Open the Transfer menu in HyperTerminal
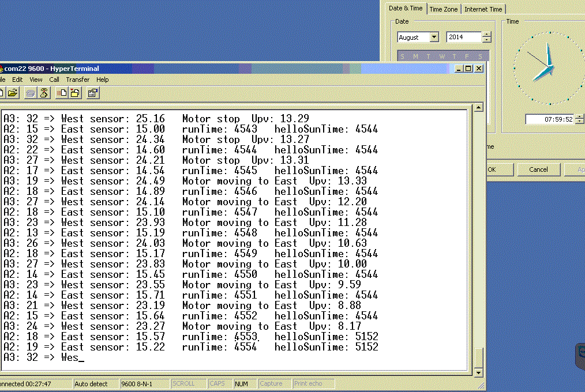 (77, 80)
